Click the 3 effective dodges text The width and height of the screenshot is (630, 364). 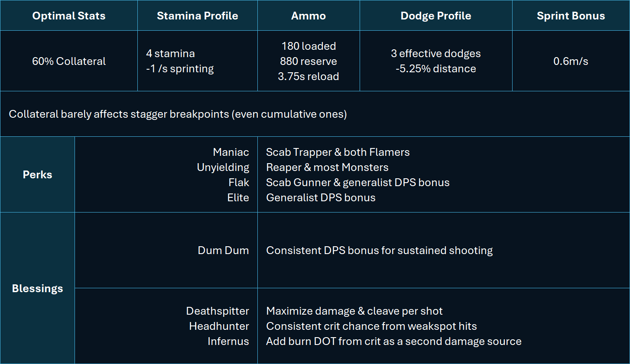coord(436,53)
